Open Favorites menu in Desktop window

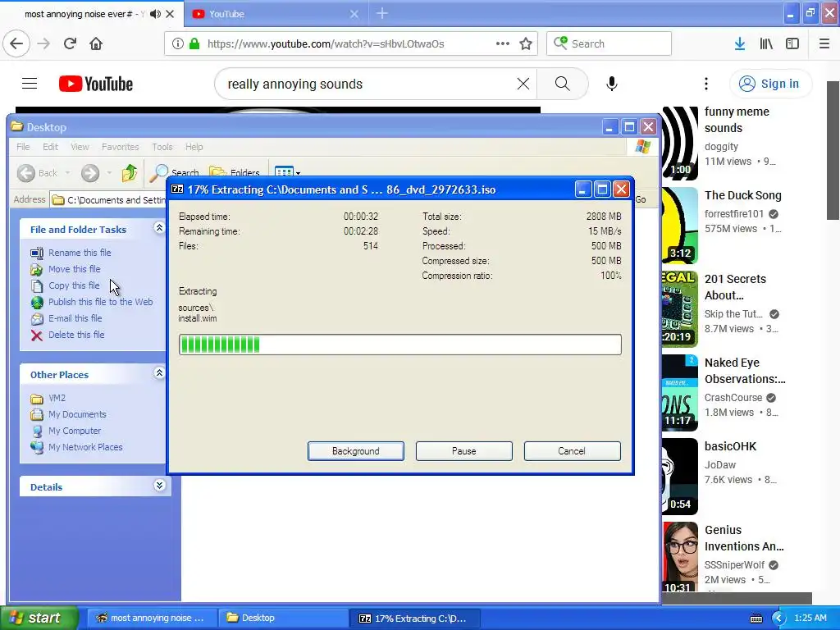click(120, 147)
